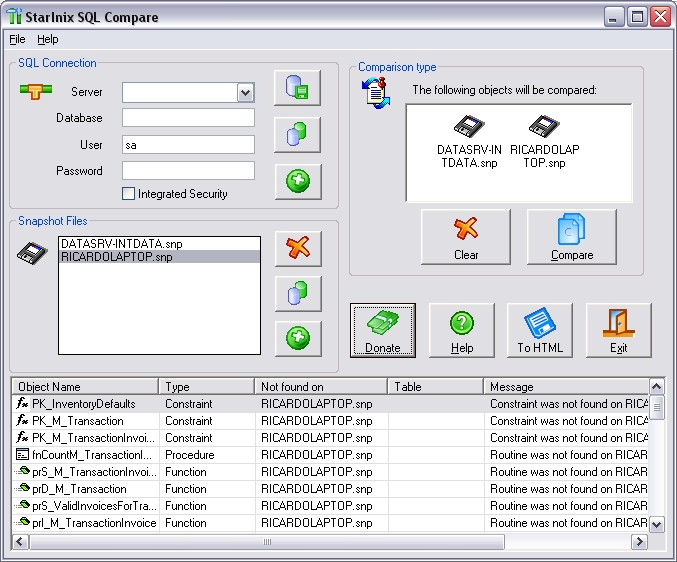Select the fnCountM_TransactionI... procedure row
Viewport: 677px width, 562px height.
click(x=330, y=455)
